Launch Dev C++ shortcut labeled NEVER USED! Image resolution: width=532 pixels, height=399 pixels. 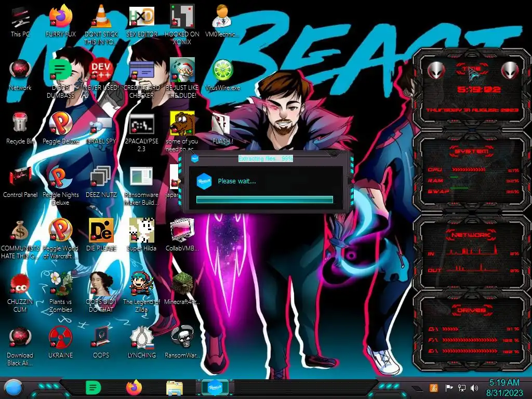click(101, 71)
